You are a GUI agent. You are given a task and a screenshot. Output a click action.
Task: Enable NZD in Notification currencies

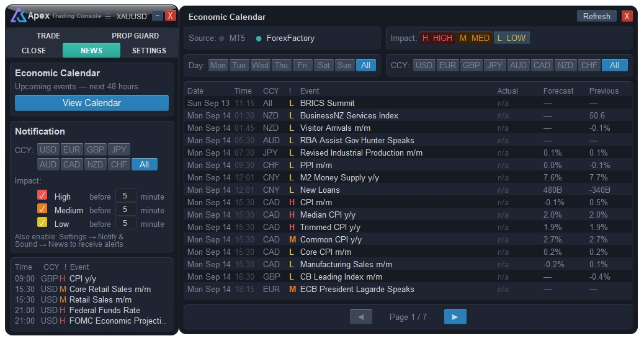pos(96,164)
